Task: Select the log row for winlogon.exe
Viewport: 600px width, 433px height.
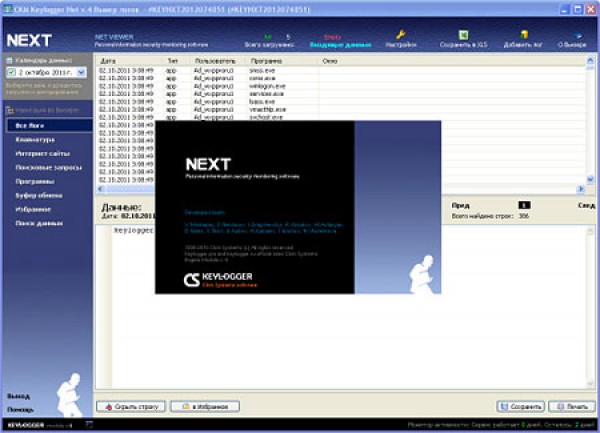Action: tap(341, 86)
